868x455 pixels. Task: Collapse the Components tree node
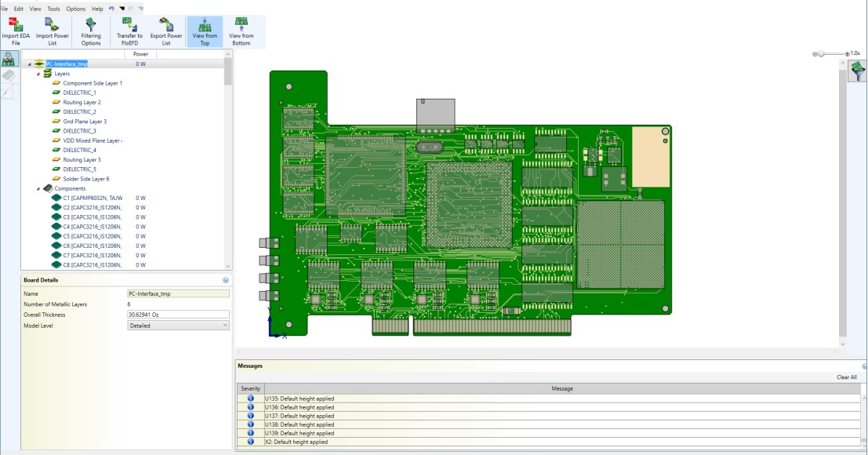click(x=38, y=189)
